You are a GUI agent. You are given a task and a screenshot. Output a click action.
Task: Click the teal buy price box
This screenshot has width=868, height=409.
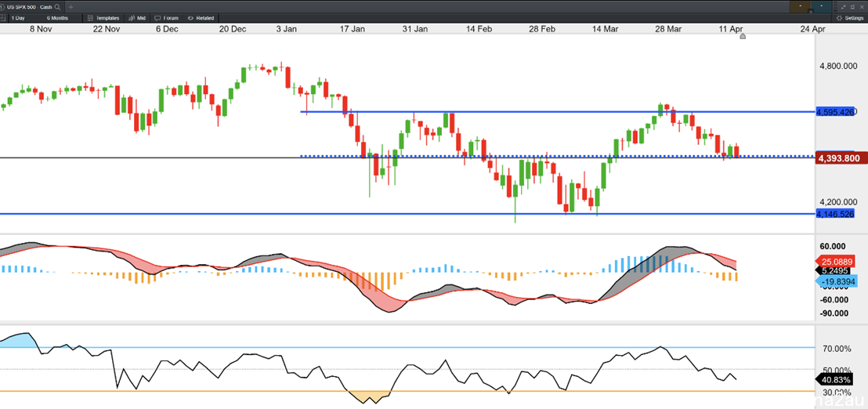click(822, 6)
